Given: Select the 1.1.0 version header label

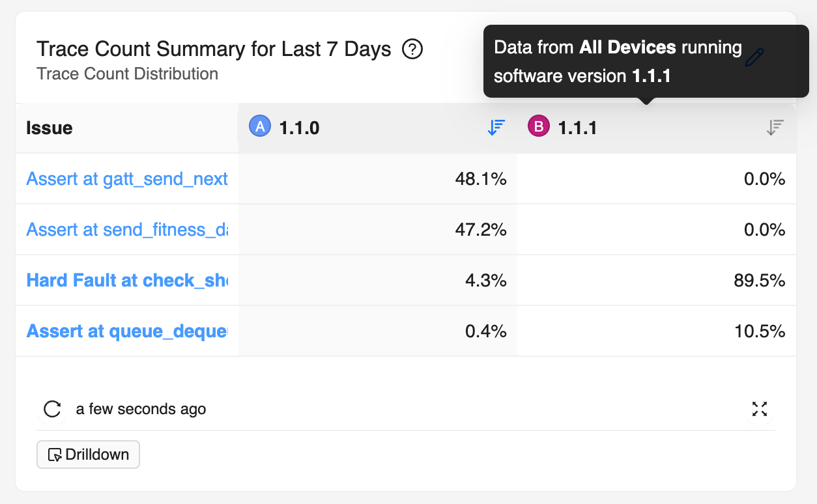Looking at the screenshot, I should [299, 128].
